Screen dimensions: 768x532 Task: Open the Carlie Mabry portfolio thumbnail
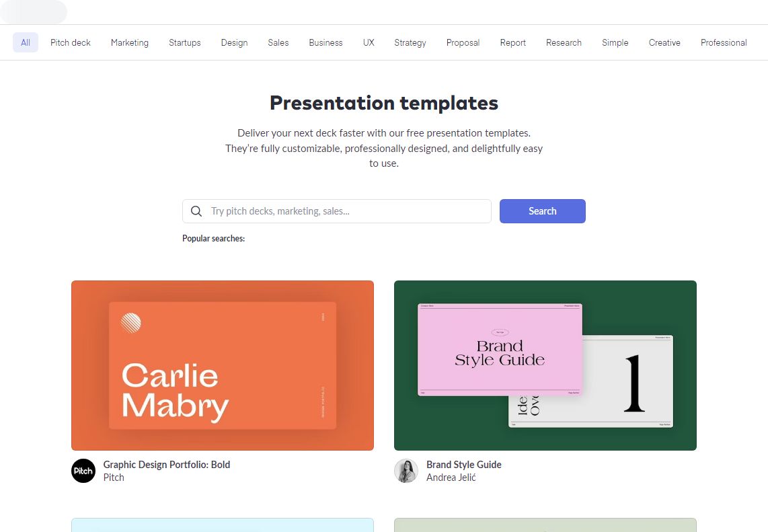pos(223,365)
